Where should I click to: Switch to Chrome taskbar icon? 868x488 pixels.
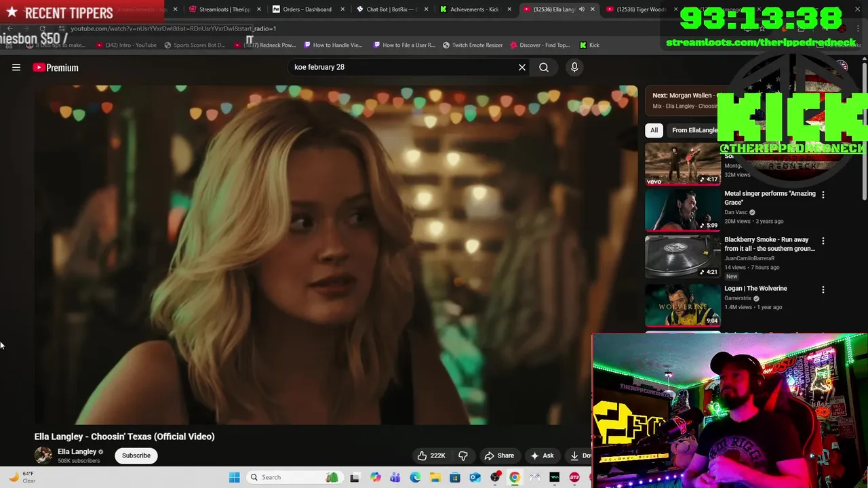[515, 478]
